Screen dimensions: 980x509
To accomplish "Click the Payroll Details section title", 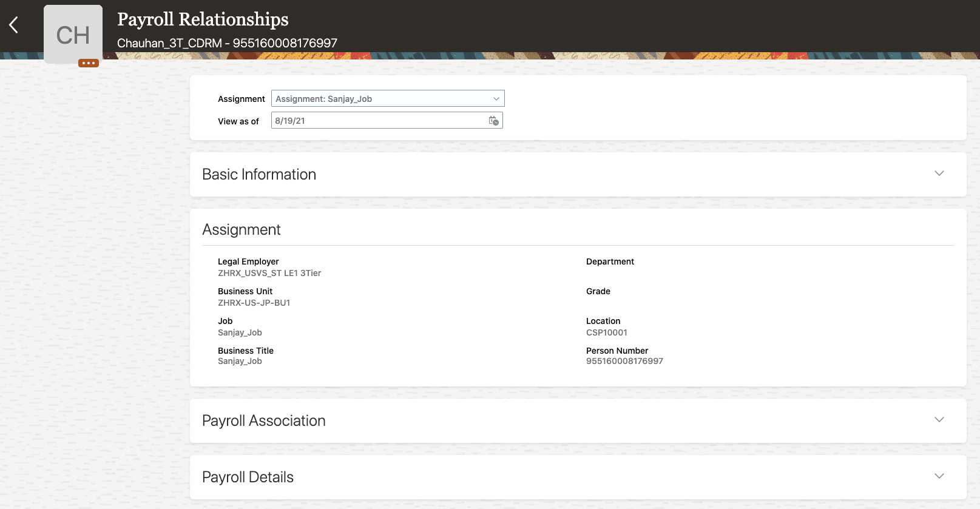I will point(248,477).
